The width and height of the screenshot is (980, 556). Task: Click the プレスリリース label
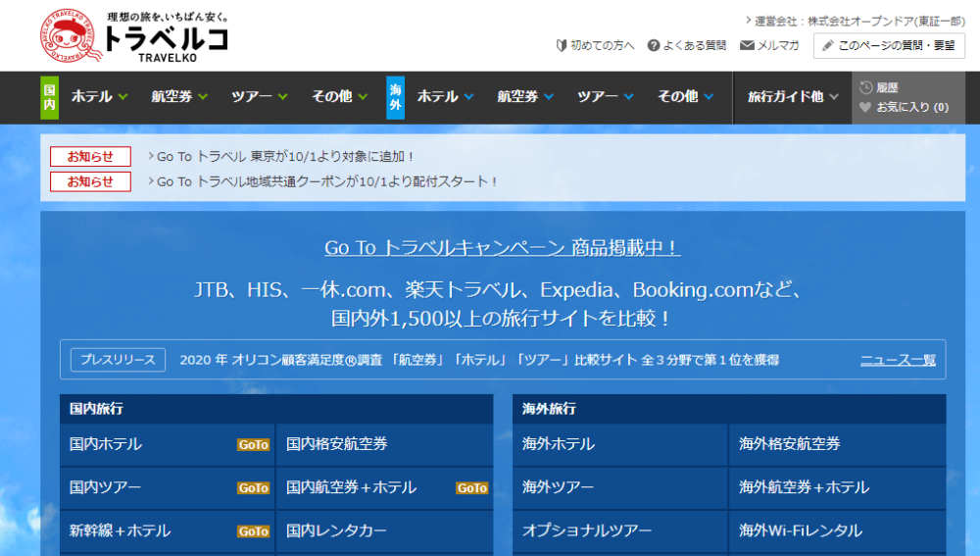point(118,360)
